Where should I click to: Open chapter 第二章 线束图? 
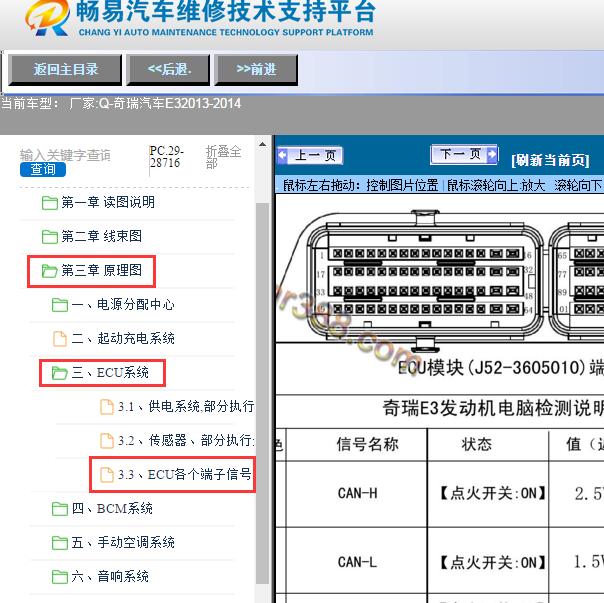[102, 236]
